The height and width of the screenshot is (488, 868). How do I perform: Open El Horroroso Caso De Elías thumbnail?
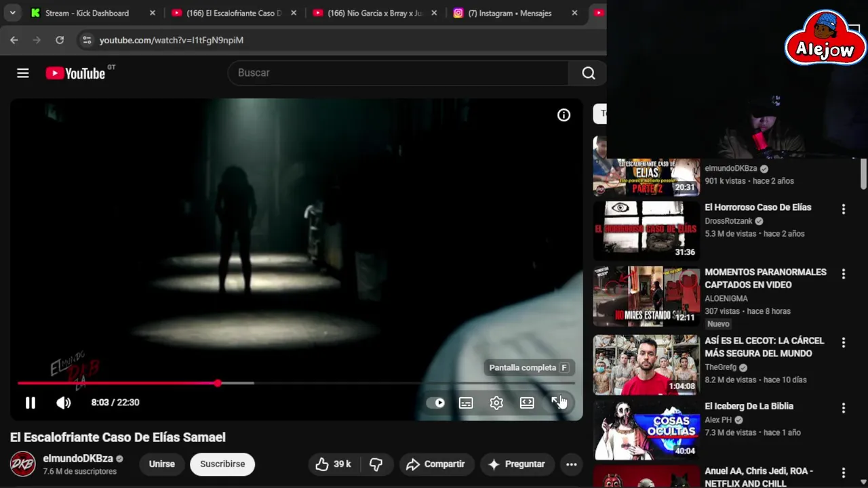coord(646,230)
